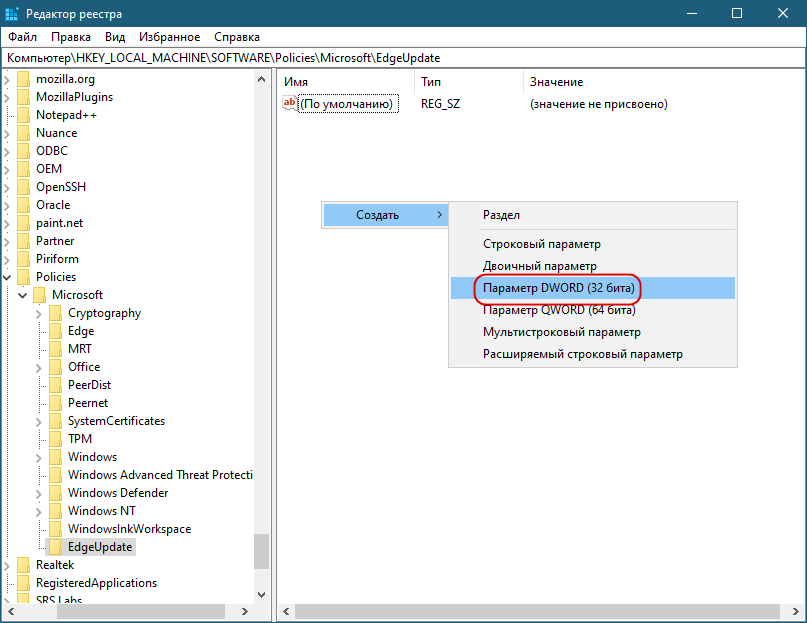The width and height of the screenshot is (807, 623).
Task: Click the tree vertical scrollbar up arrow
Action: point(261,79)
